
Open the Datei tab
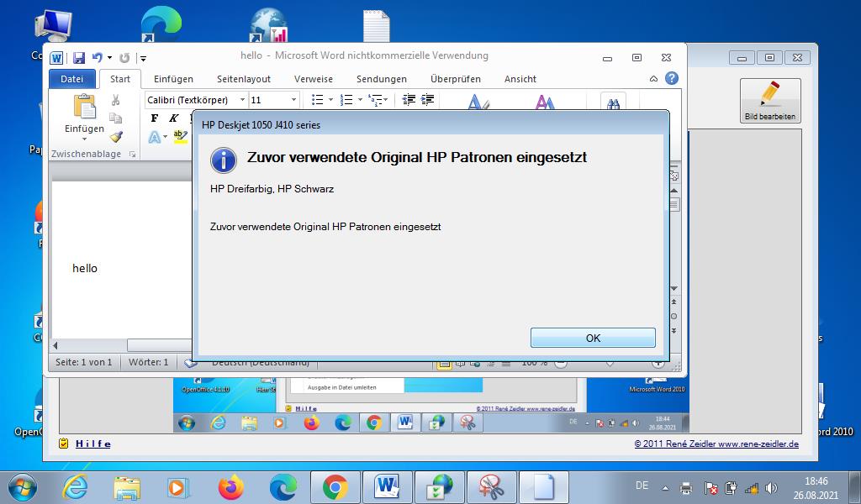[72, 79]
